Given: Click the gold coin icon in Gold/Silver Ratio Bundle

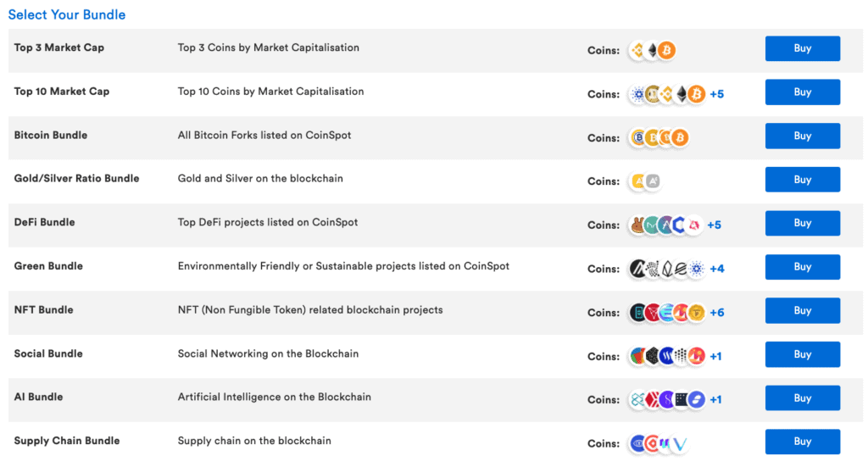Looking at the screenshot, I should 638,181.
